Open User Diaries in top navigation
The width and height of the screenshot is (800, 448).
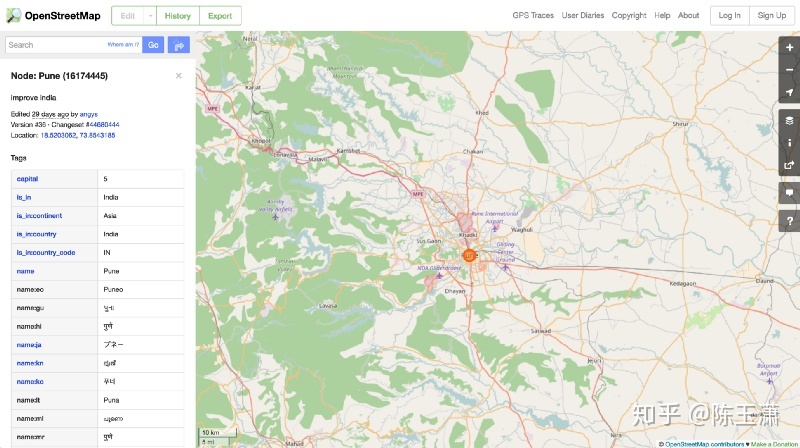tap(583, 15)
